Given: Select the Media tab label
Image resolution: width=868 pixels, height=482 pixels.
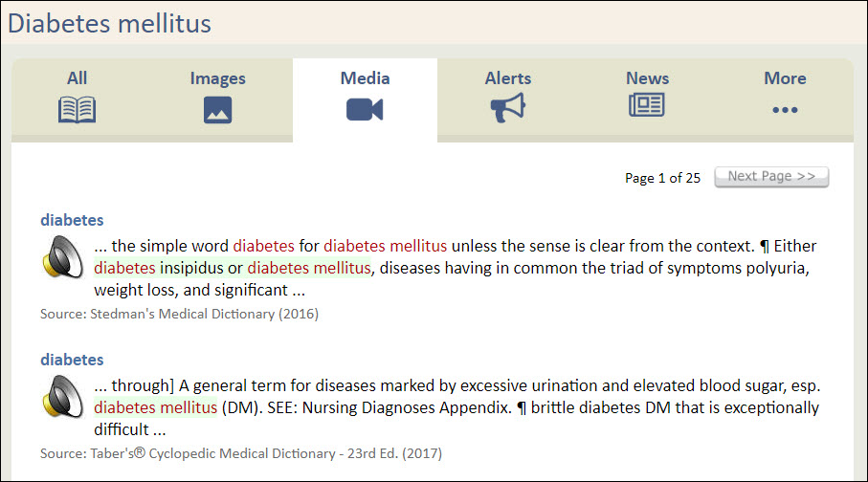Looking at the screenshot, I should pyautogui.click(x=365, y=78).
